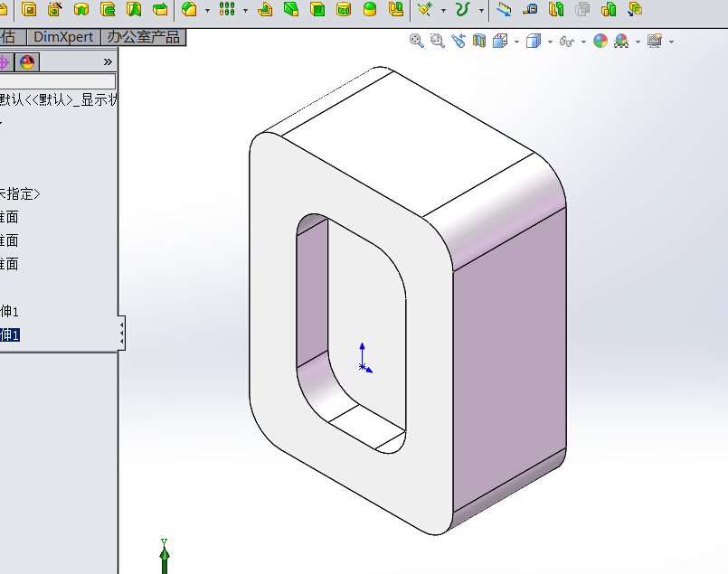Viewport: 728px width, 574px height.
Task: Click the Reference Geometry icon
Action: tap(425, 9)
